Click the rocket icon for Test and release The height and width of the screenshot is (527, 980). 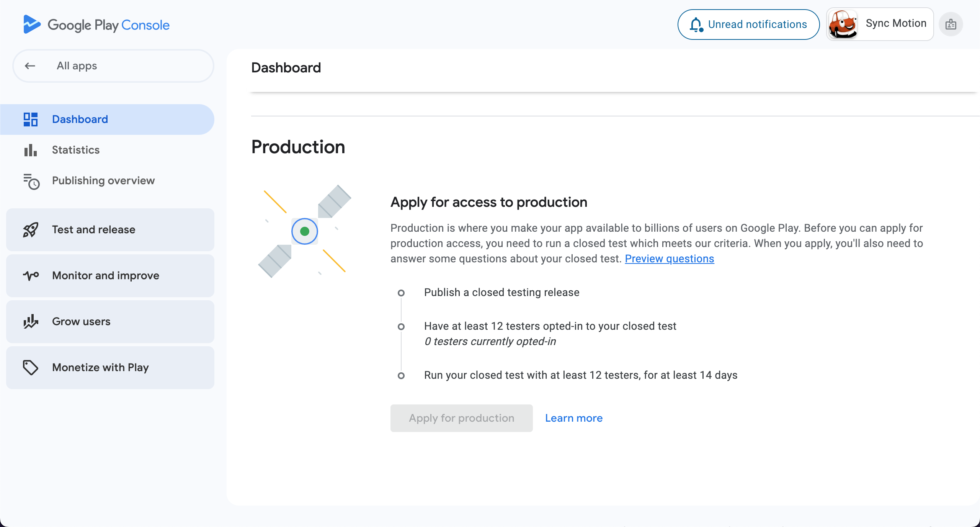[x=31, y=230]
